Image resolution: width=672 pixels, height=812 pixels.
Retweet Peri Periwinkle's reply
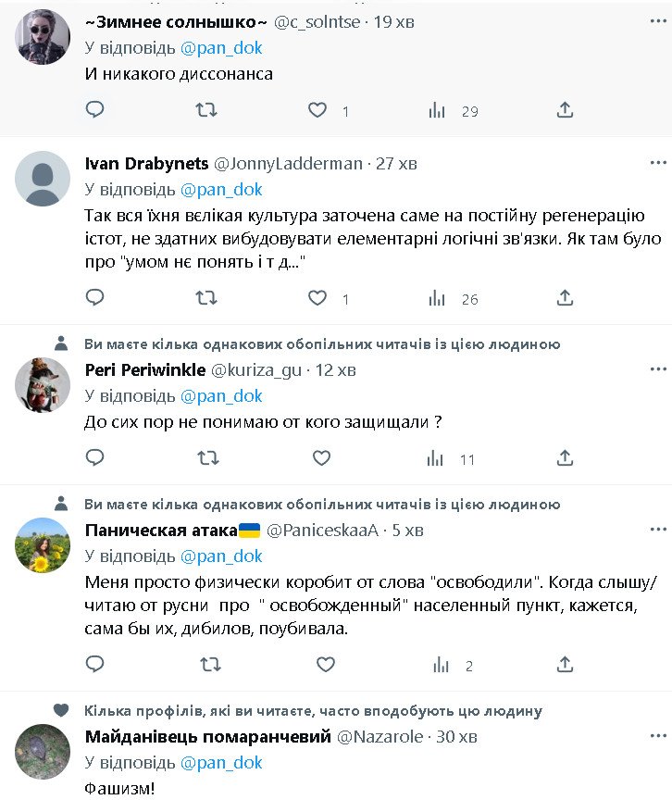206,457
